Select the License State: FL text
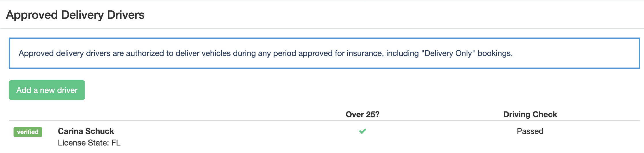This screenshot has width=644, height=153. click(89, 143)
